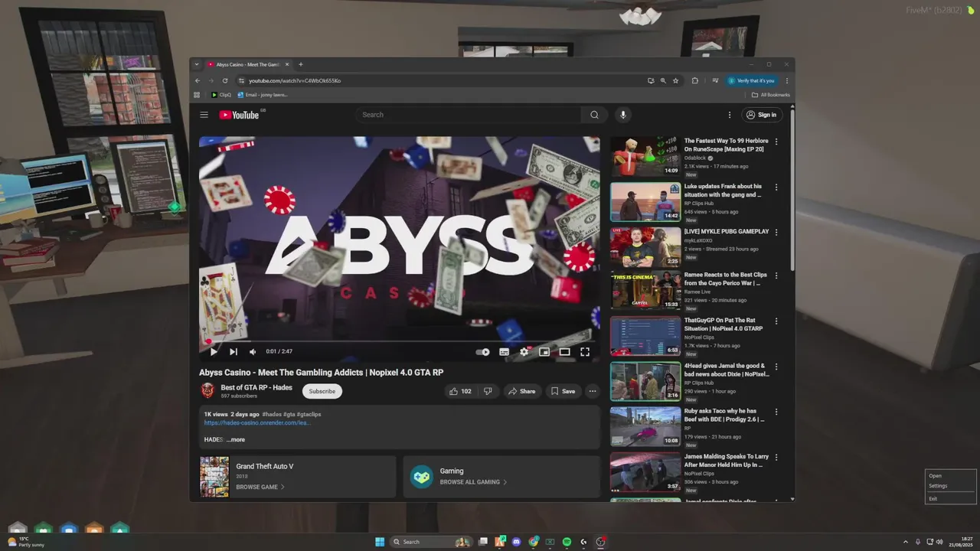Click the YouTube logo
Image resolution: width=980 pixels, height=551 pixels.
[240, 115]
